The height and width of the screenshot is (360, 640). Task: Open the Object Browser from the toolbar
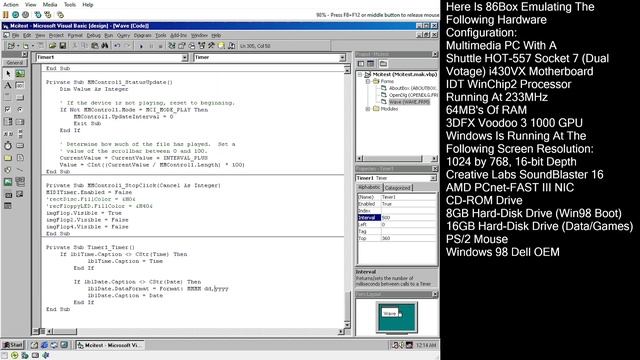[x=201, y=46]
